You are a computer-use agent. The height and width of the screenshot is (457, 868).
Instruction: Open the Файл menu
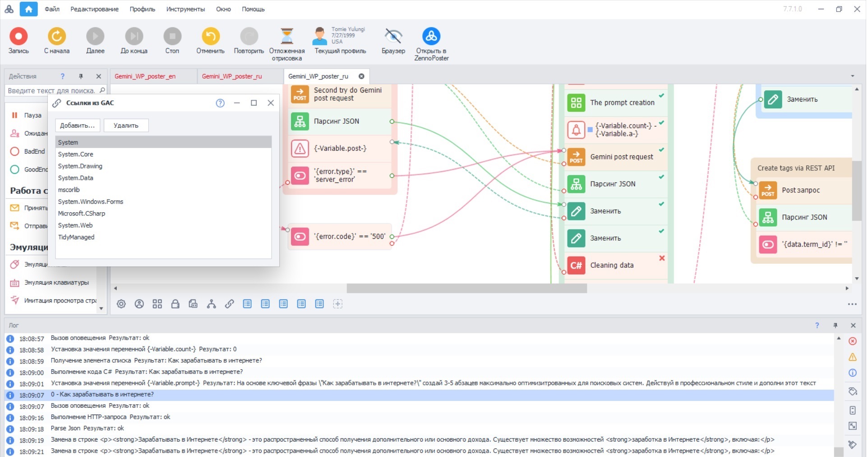coord(52,9)
